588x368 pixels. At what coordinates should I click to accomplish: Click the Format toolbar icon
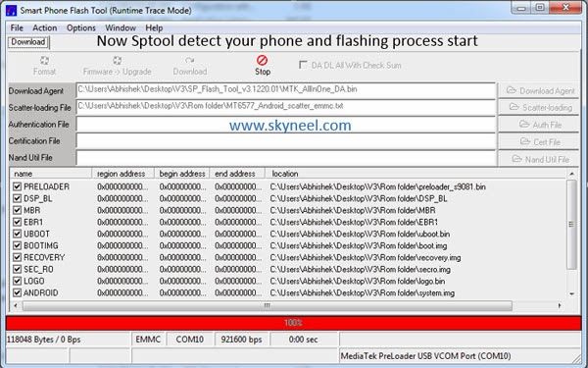click(x=44, y=61)
